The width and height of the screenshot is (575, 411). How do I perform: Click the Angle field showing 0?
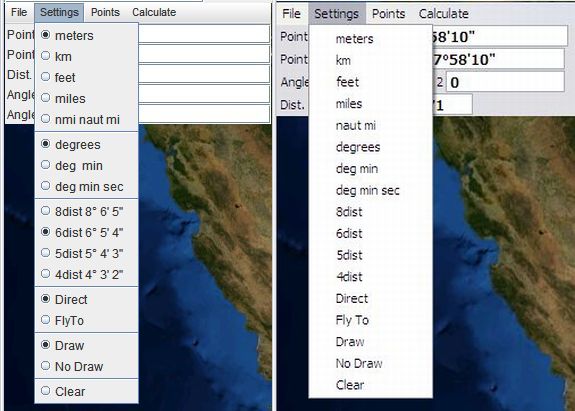(505, 82)
